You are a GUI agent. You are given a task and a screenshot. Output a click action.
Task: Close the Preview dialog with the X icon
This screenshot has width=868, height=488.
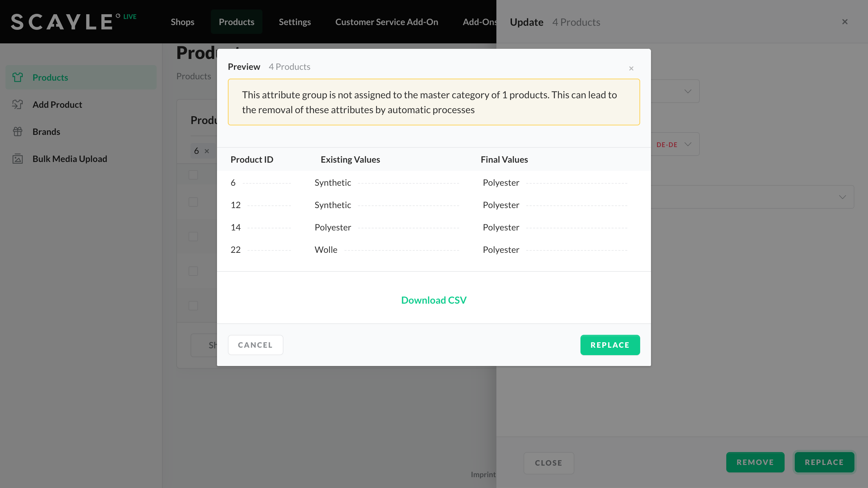[x=631, y=68]
